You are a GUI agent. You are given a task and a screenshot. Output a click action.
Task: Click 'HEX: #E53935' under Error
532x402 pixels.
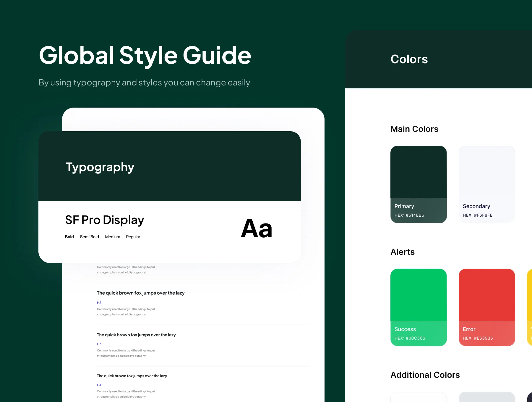(x=478, y=338)
